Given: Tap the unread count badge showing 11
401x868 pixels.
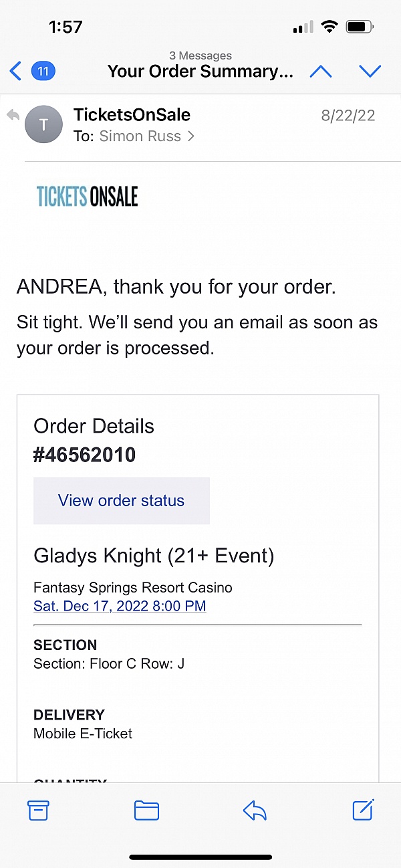Looking at the screenshot, I should (x=43, y=70).
